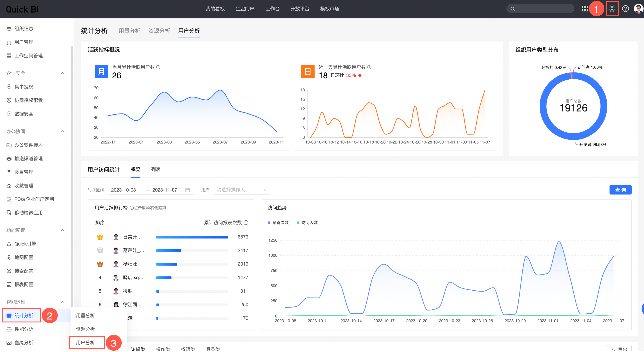Collapse the 办公协同 sidebar section
Image resolution: width=644 pixels, height=352 pixels.
click(63, 132)
